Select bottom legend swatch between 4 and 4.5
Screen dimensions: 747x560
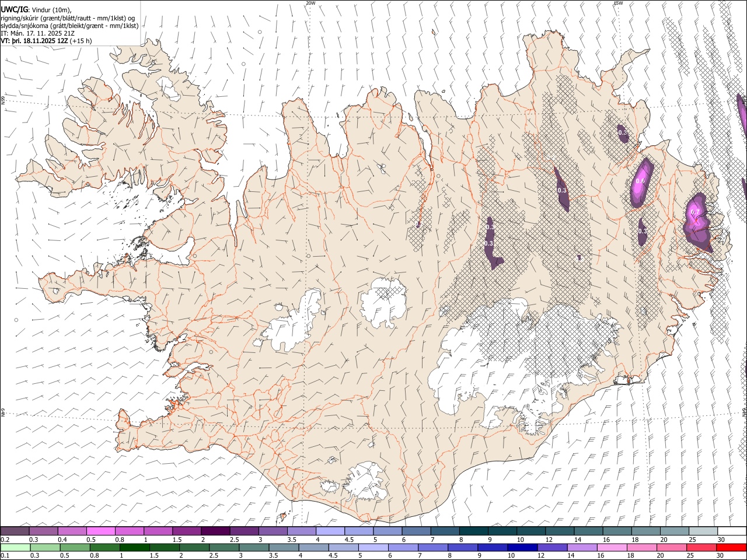point(313,547)
